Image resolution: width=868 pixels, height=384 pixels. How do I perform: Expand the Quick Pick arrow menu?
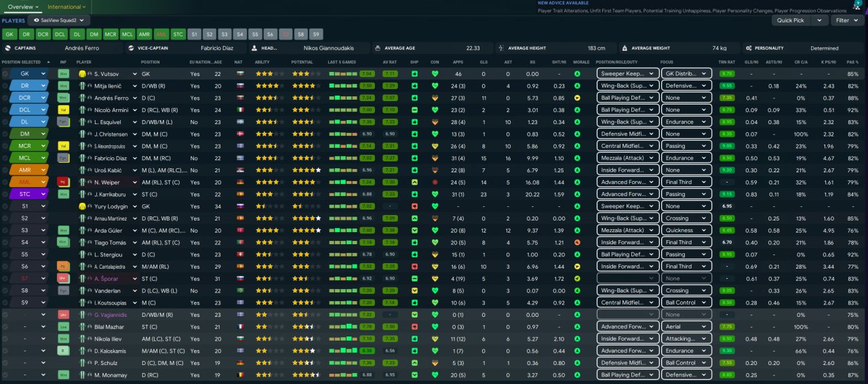pyautogui.click(x=821, y=20)
